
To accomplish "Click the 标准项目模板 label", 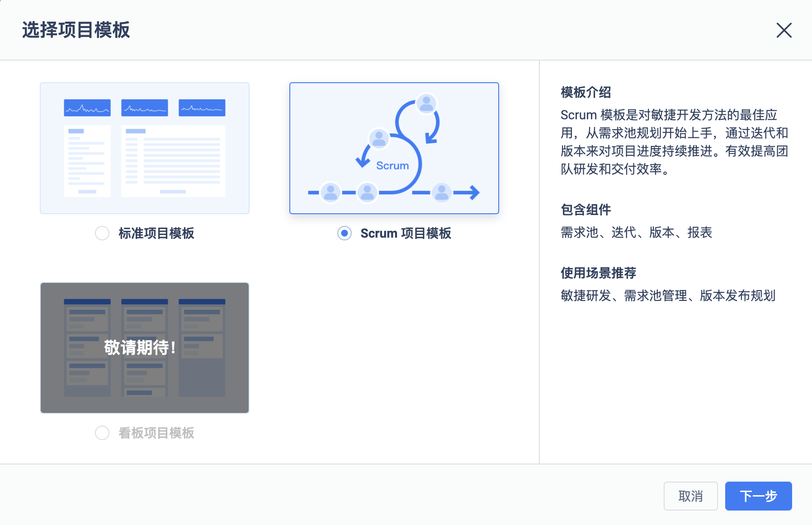I will (156, 233).
